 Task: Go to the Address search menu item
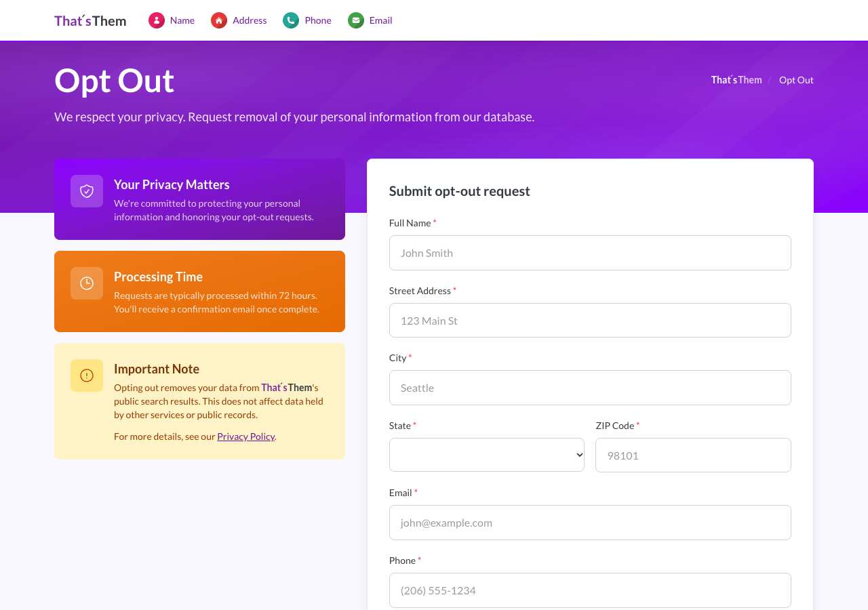[239, 20]
